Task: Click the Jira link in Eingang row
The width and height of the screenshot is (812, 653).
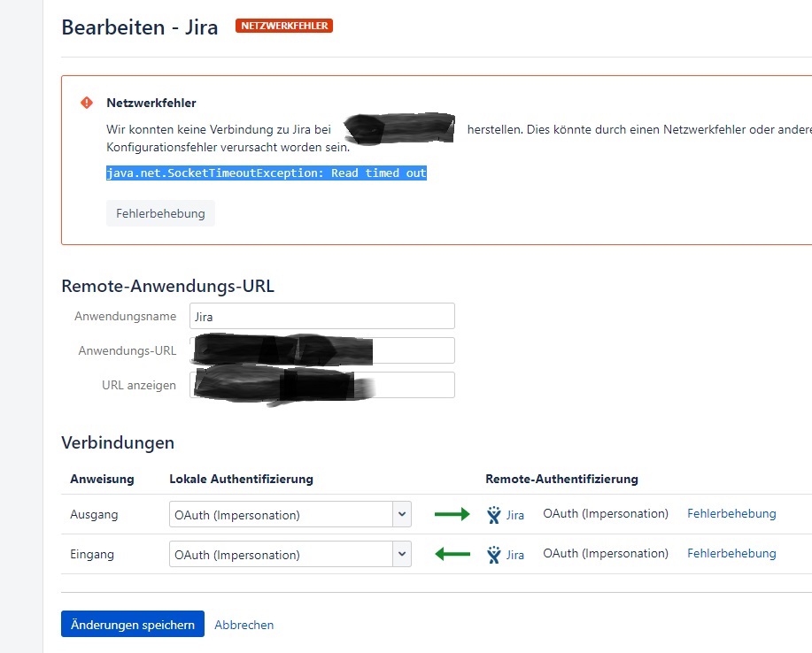Action: (514, 555)
